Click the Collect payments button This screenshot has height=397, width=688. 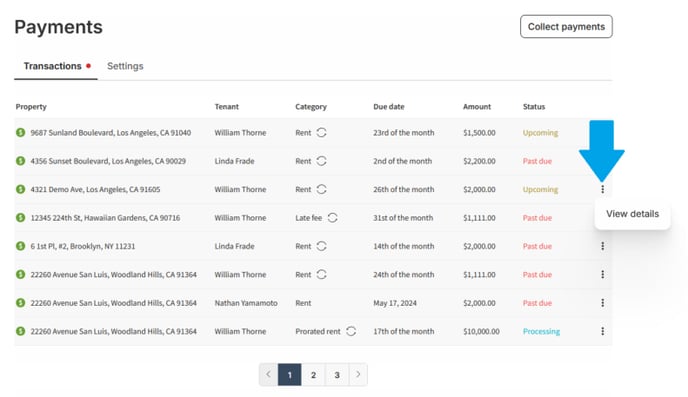pos(566,27)
